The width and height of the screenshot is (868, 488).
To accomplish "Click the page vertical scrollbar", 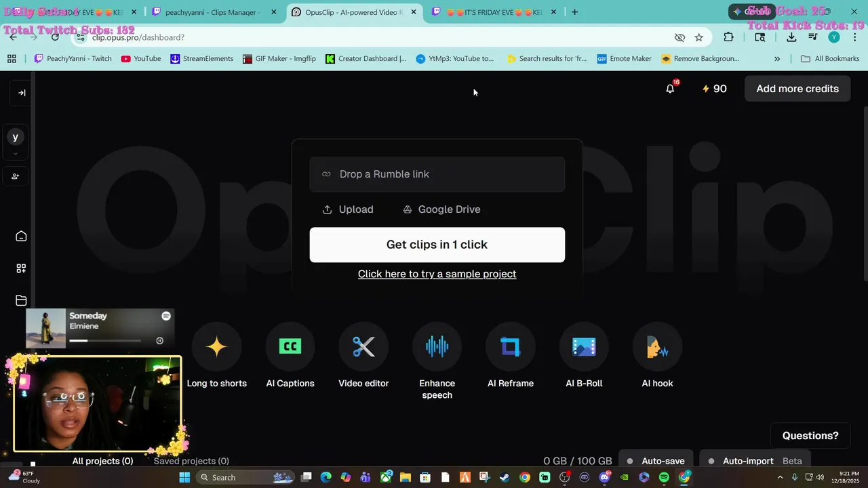I will (865, 193).
